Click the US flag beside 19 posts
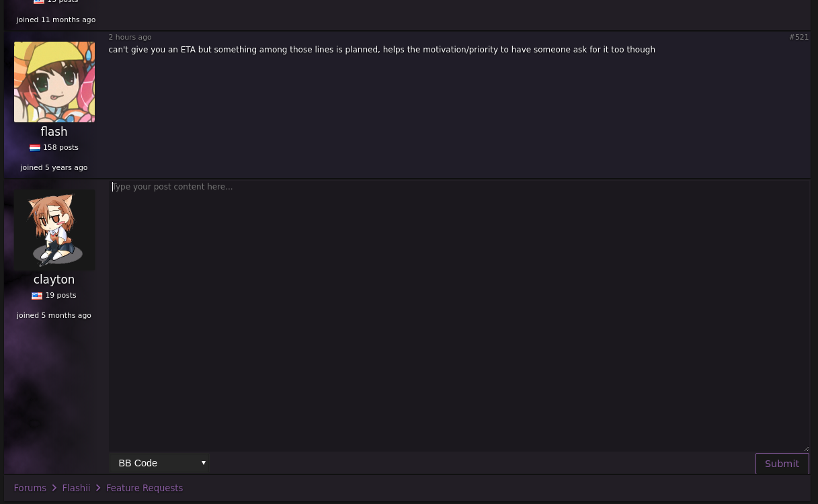This screenshot has width=818, height=504. (37, 296)
